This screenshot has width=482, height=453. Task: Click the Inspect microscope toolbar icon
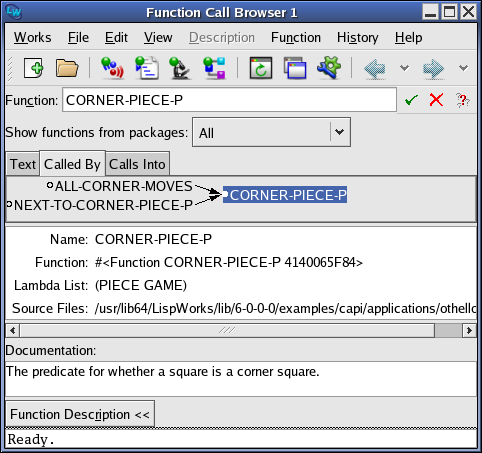(x=180, y=68)
